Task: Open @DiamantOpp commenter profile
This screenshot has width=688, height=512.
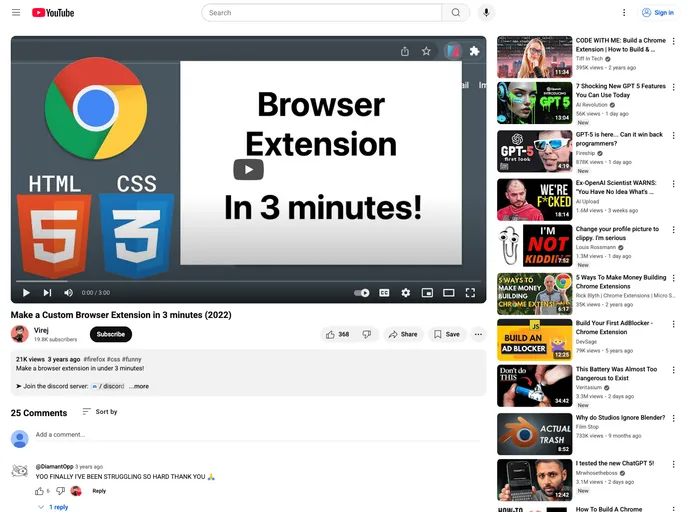Action: tap(54, 466)
